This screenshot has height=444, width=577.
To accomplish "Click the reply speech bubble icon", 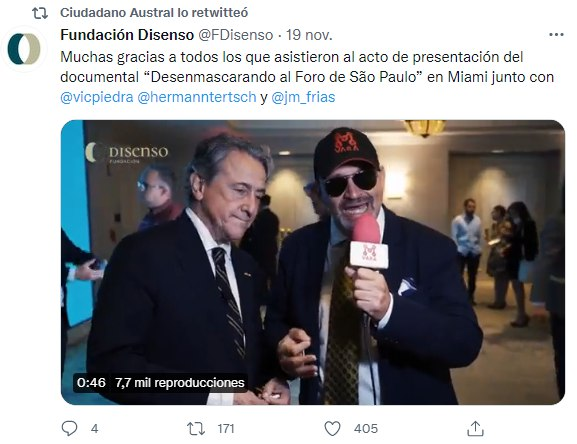I will click(69, 429).
